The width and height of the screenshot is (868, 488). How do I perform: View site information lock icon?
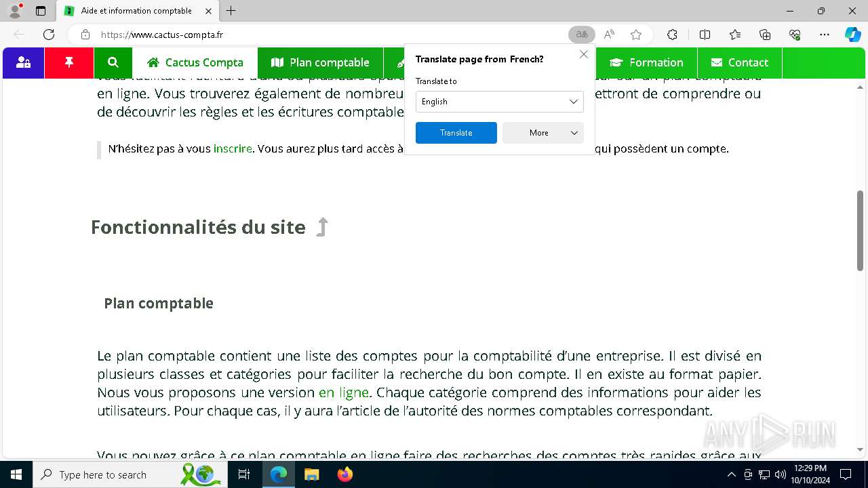pos(85,35)
